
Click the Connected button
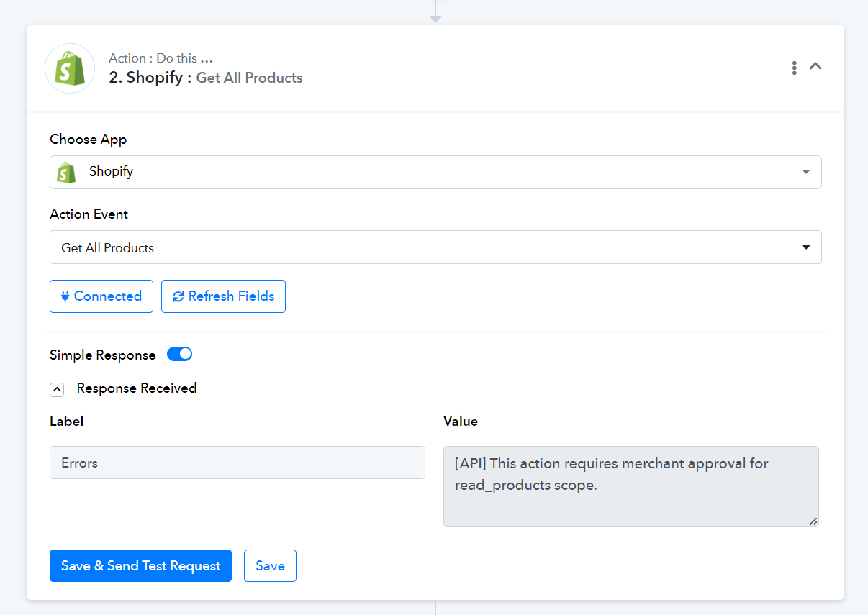tap(101, 296)
